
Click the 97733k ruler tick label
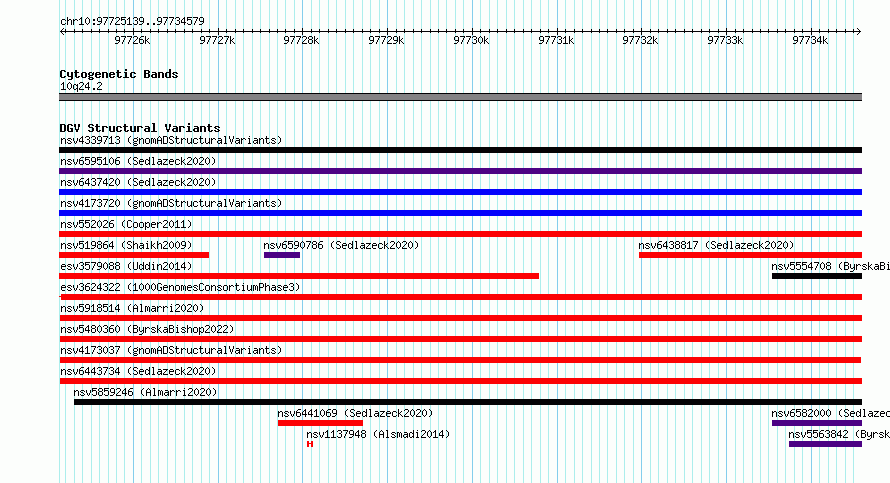tap(725, 40)
